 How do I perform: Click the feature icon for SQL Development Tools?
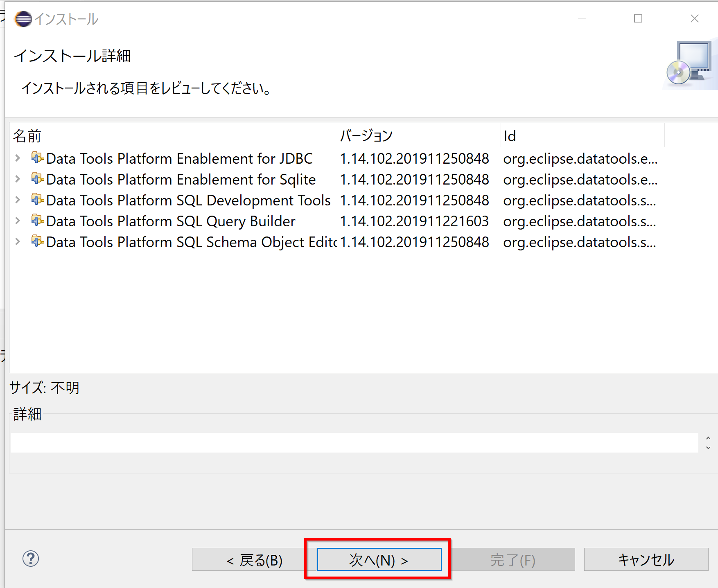tap(37, 199)
